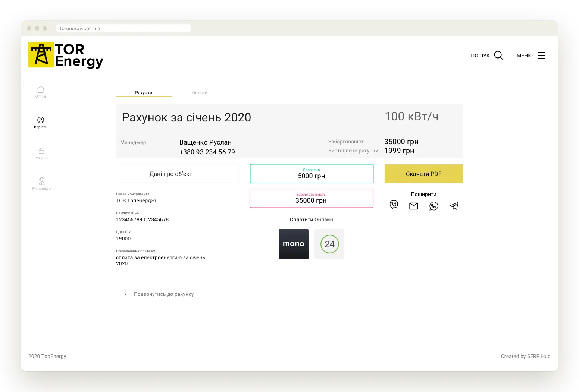Click the TOR Energy logo
579x392 pixels.
pyautogui.click(x=66, y=55)
